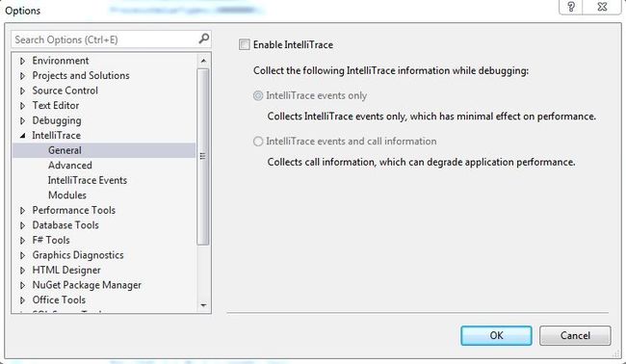The image size is (626, 364).
Task: Expand the Environment node
Action: 23,61
